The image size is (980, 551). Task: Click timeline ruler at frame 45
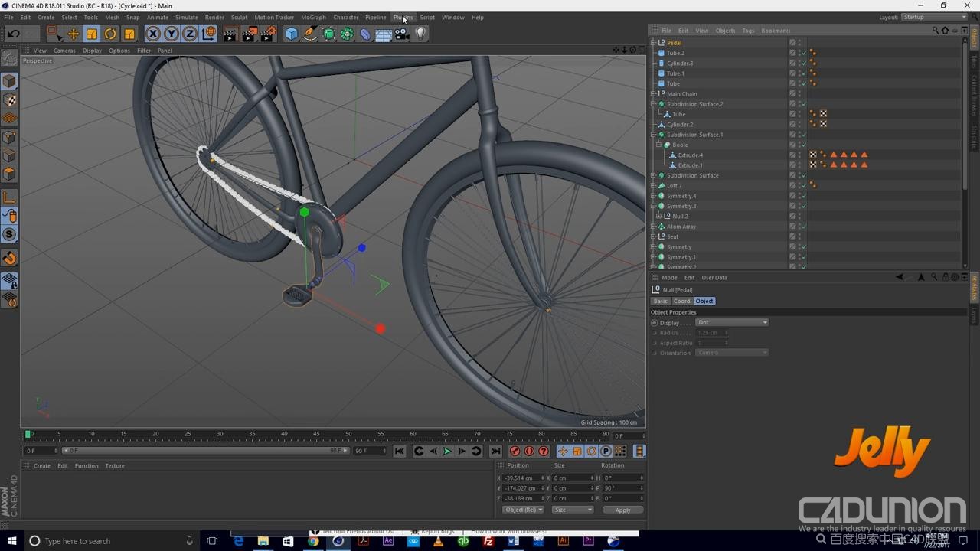tap(316, 434)
